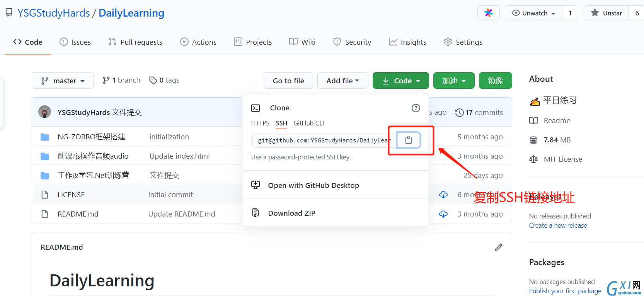Click the copy SSH URL clipboard icon
The width and height of the screenshot is (644, 296).
[409, 140]
